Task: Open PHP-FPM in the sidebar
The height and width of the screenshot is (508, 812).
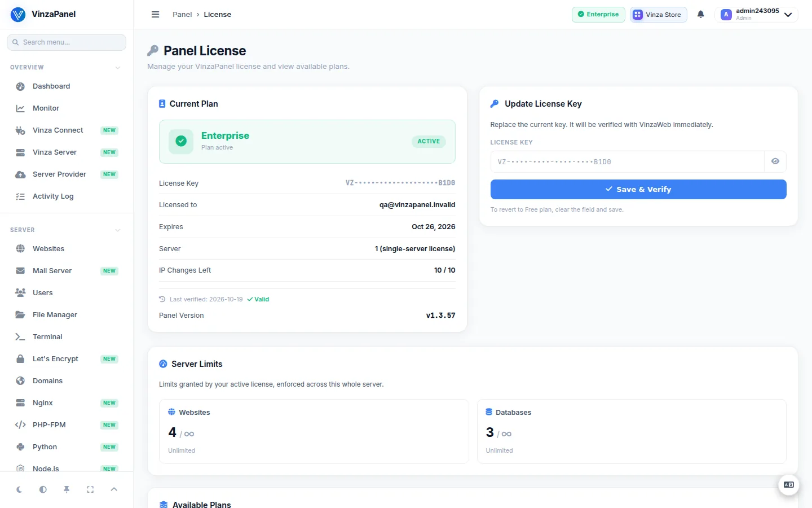Action: [x=67, y=425]
